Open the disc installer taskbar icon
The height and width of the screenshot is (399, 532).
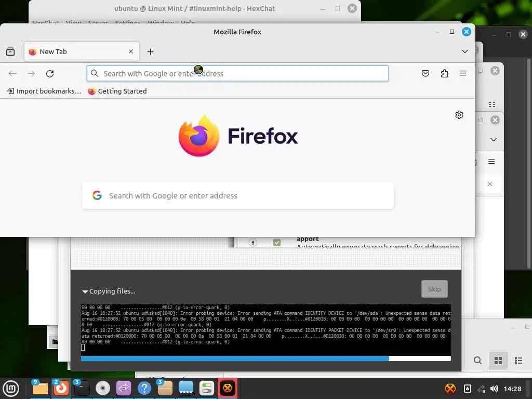click(x=102, y=389)
